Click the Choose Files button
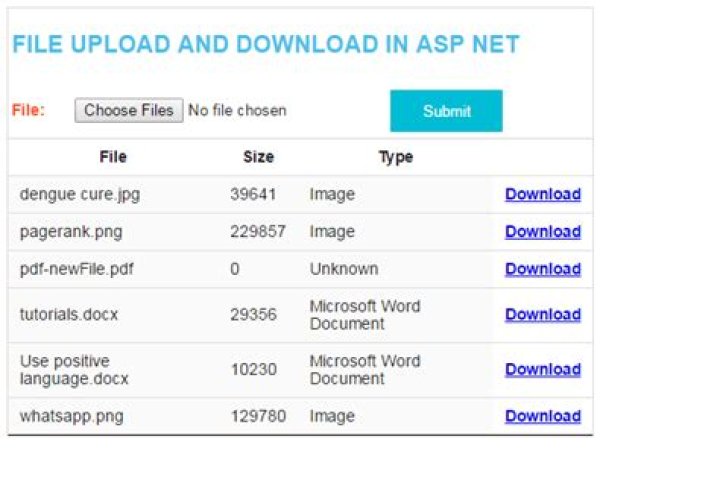Viewport: 720px width, 480px height. (x=129, y=110)
